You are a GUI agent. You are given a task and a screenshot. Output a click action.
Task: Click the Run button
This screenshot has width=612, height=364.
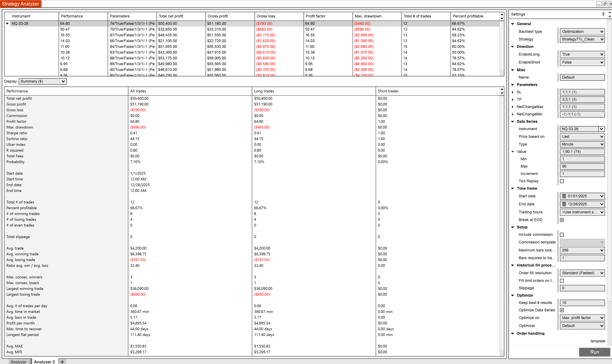point(594,352)
